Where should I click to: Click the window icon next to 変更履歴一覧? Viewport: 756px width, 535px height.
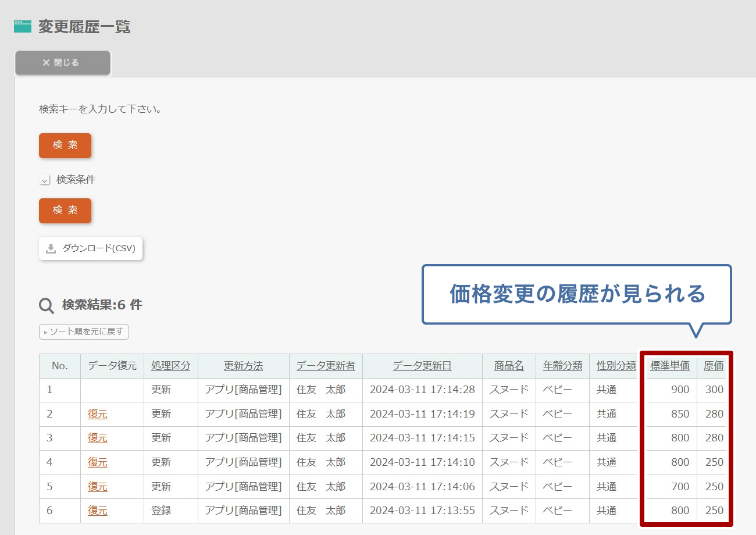click(x=23, y=27)
